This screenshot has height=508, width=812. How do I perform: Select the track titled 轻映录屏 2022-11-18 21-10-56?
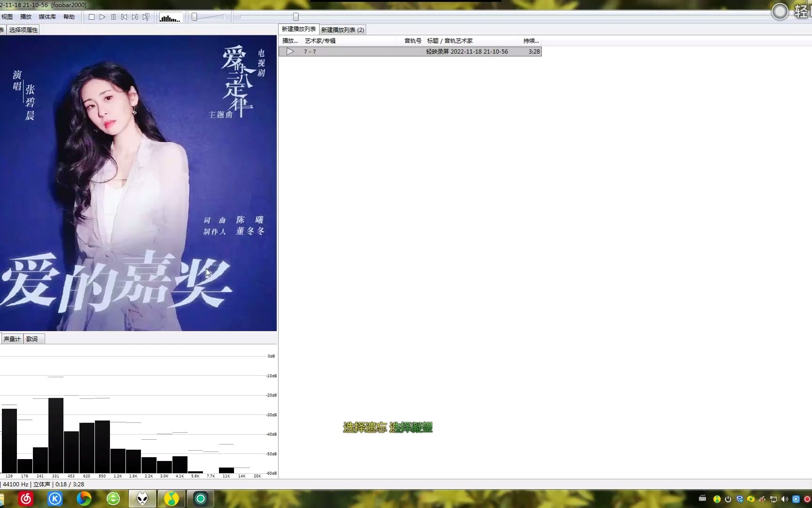tap(467, 52)
